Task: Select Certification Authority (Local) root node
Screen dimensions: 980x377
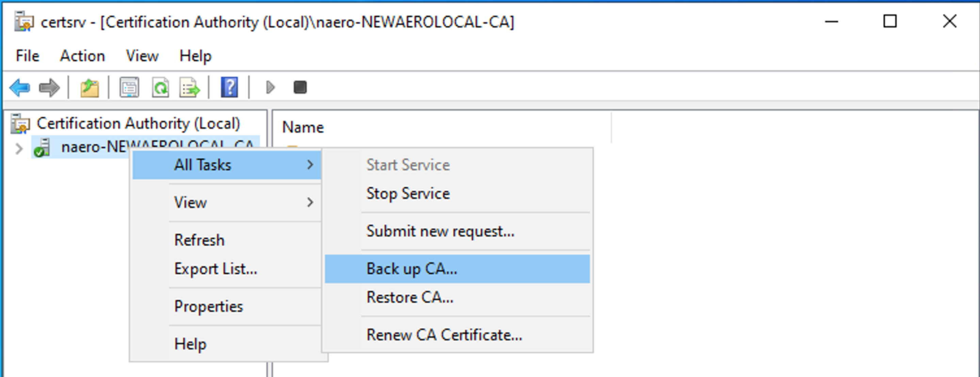Action: [138, 124]
